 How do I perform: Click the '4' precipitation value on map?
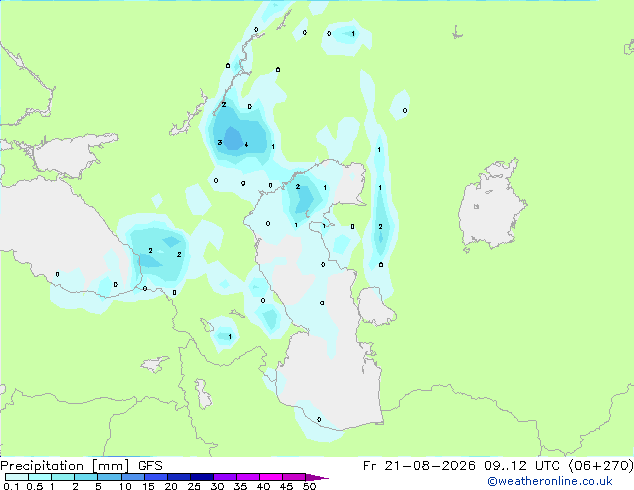(246, 144)
